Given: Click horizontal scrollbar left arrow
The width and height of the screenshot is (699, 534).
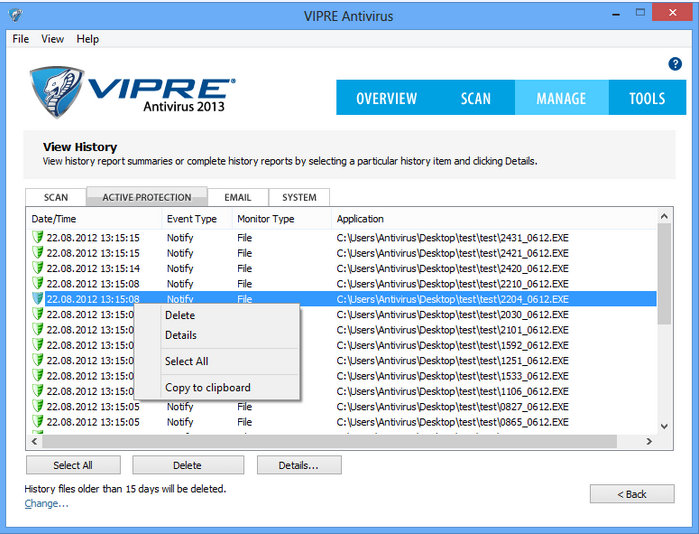Looking at the screenshot, I should (x=34, y=441).
